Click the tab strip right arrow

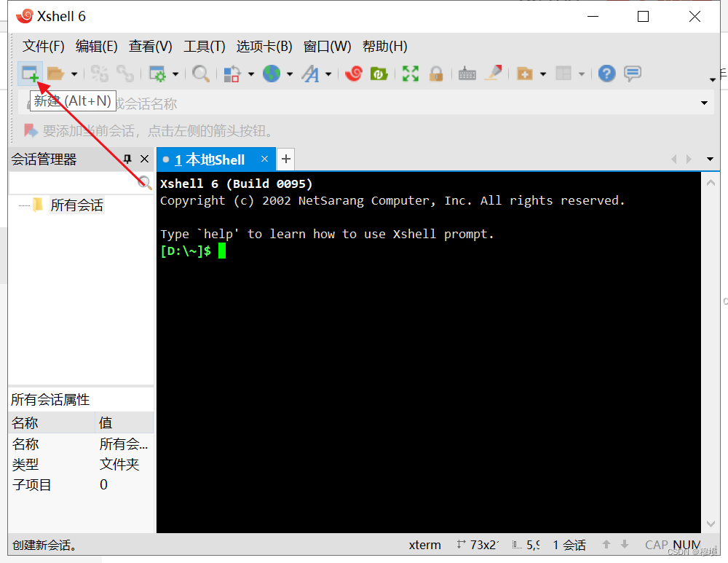(x=689, y=160)
